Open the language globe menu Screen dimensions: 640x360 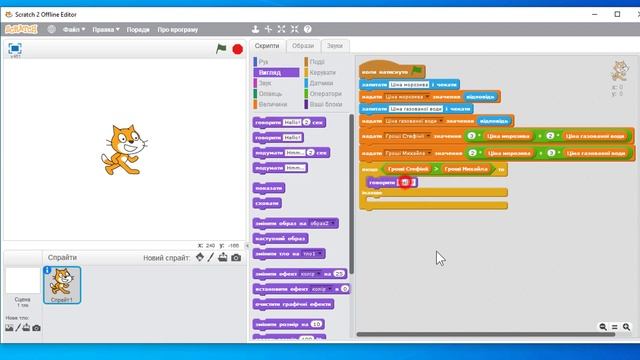point(51,29)
